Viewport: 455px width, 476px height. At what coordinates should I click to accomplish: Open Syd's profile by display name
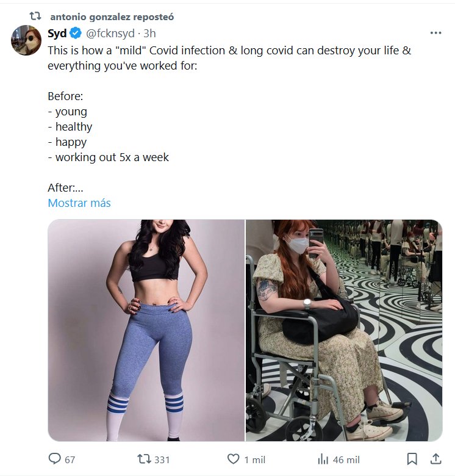click(x=57, y=33)
